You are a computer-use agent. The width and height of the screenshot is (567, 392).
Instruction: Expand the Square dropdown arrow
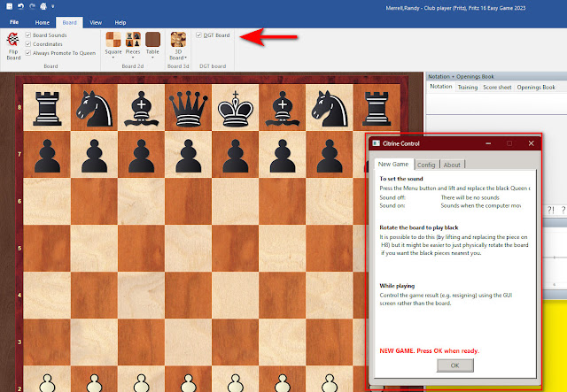(x=113, y=58)
